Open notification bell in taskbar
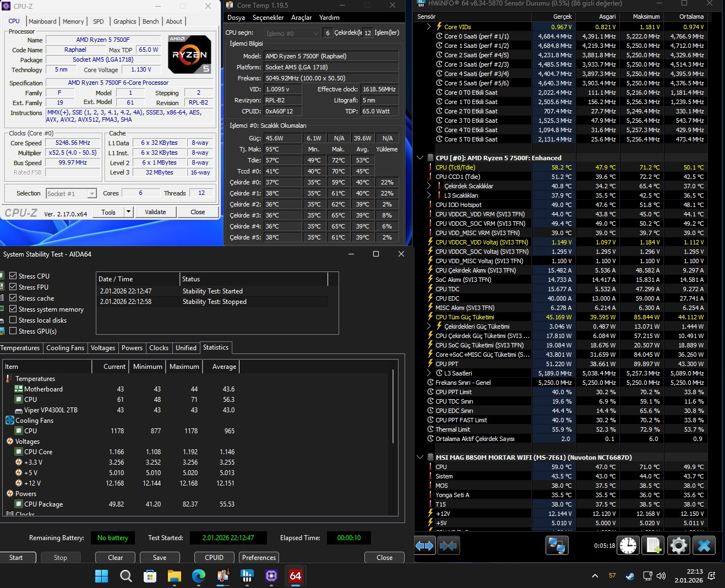The height and width of the screenshot is (588, 725). [x=712, y=576]
